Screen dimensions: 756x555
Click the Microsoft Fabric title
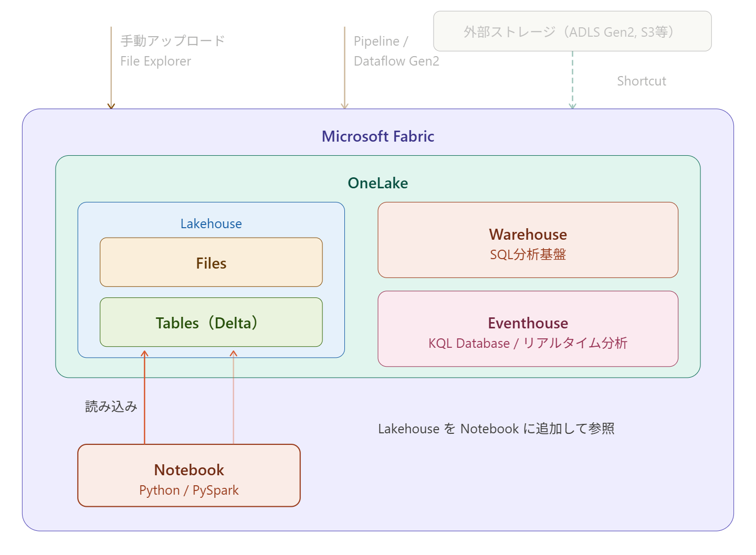point(377,136)
